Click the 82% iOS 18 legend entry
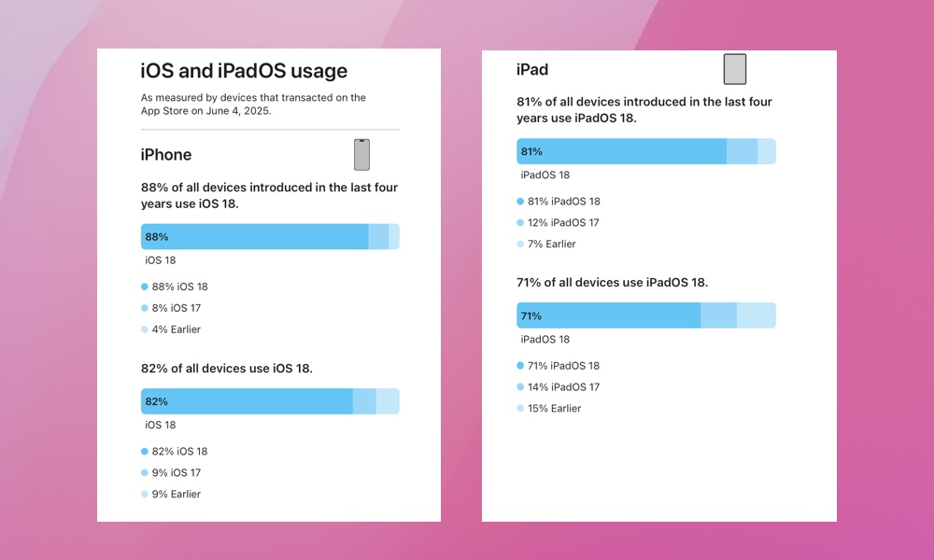Viewport: 934px width, 560px height. point(175,451)
